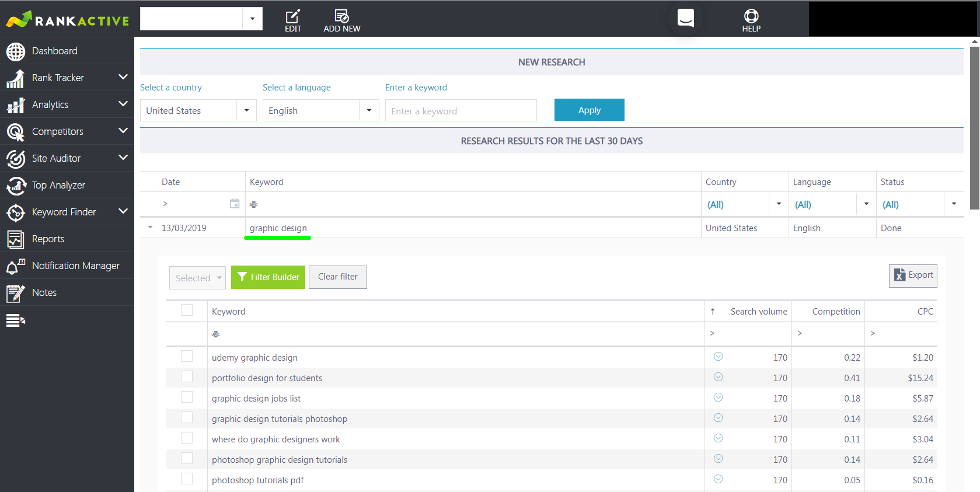Open Notification Manager in sidebar

[67, 266]
